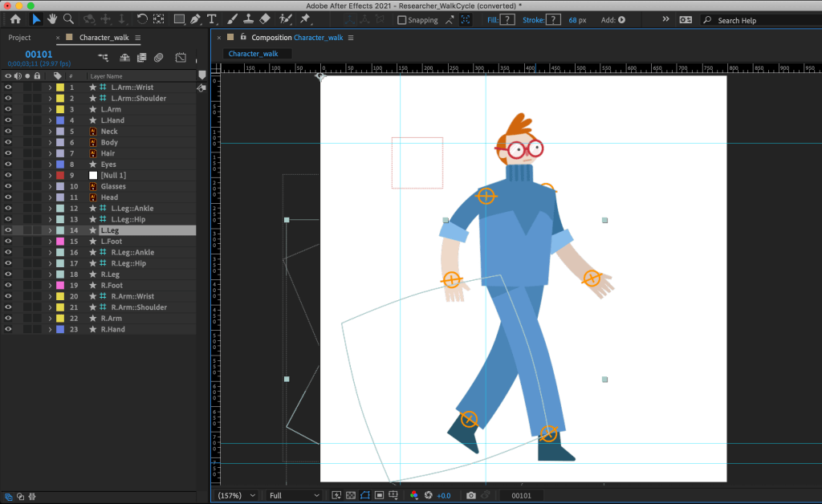Choose the Type text tool
Image resolution: width=822 pixels, height=504 pixels.
click(x=212, y=19)
